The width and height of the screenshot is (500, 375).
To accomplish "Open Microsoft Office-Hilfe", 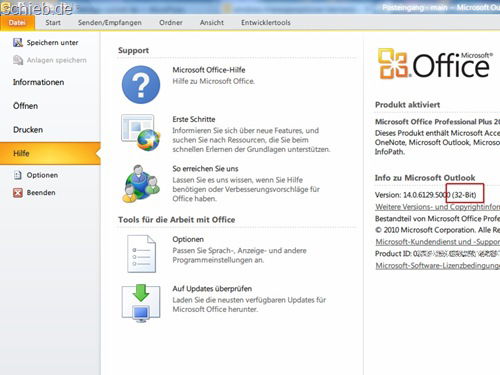I will [x=209, y=70].
